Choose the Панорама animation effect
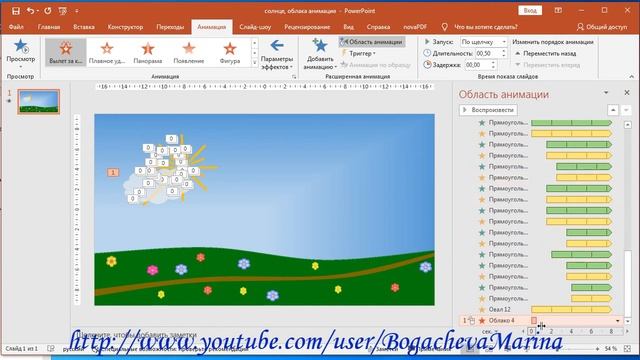Screen dimensions: 640x360 [x=148, y=53]
